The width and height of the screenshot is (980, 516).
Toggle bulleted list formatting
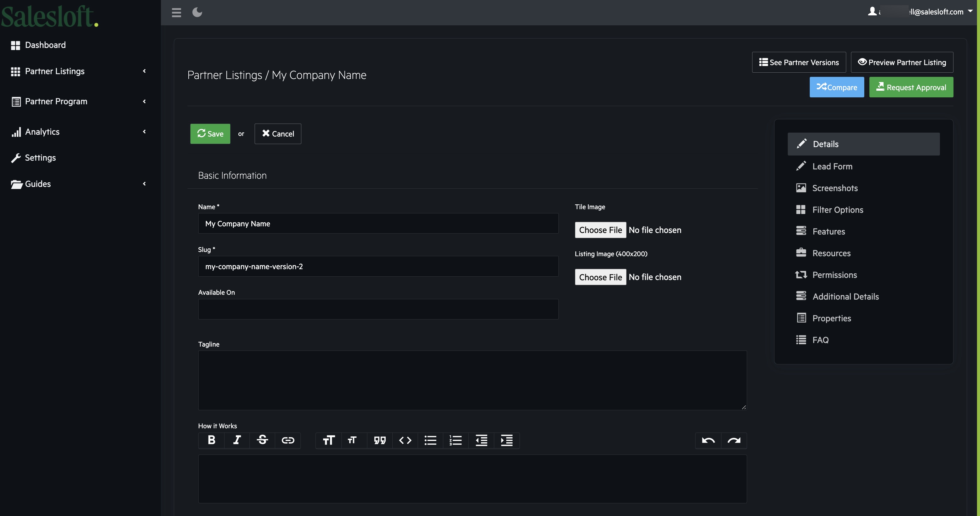[430, 440]
